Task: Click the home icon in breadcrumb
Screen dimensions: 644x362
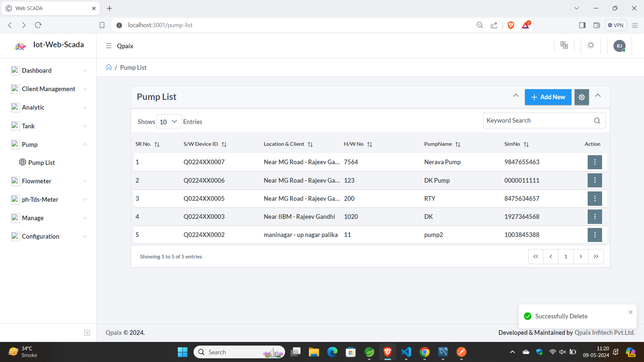Action: click(x=109, y=67)
